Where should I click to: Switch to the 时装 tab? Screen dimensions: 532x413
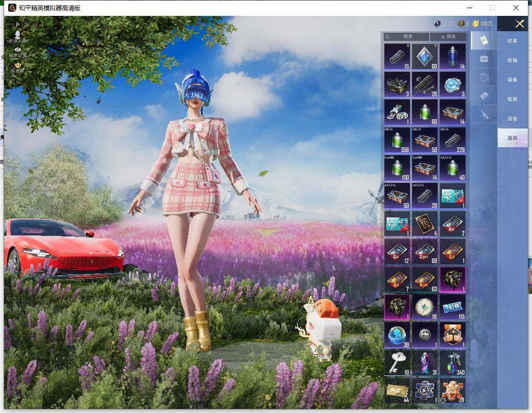tap(513, 41)
